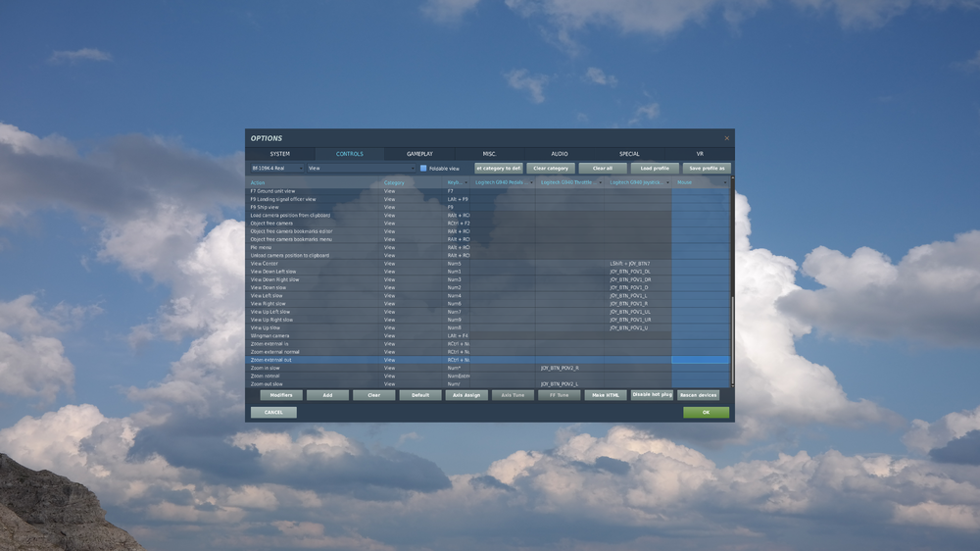
Task: Click the Category column header
Action: click(412, 182)
